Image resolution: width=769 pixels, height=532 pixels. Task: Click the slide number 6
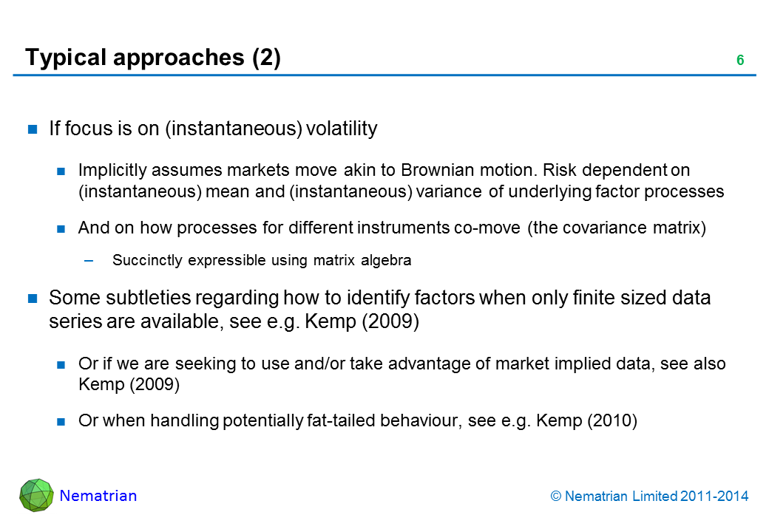point(739,61)
